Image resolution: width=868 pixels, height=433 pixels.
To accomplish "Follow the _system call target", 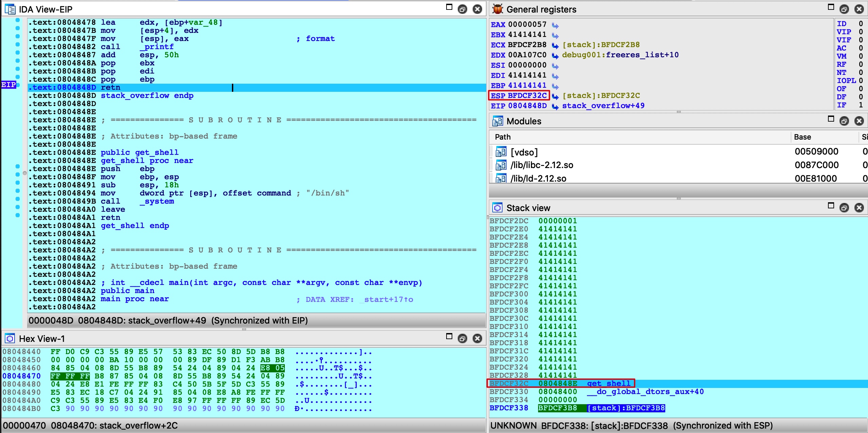I will pyautogui.click(x=157, y=201).
